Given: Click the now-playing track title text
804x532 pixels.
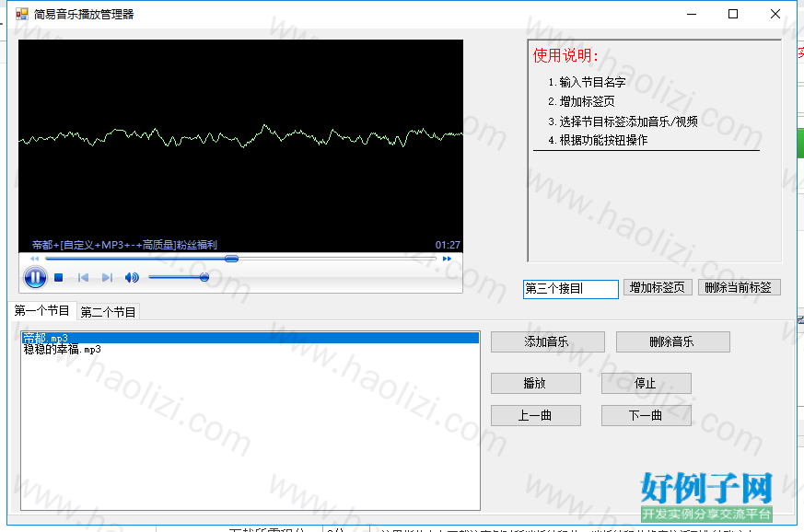Looking at the screenshot, I should pyautogui.click(x=124, y=245).
